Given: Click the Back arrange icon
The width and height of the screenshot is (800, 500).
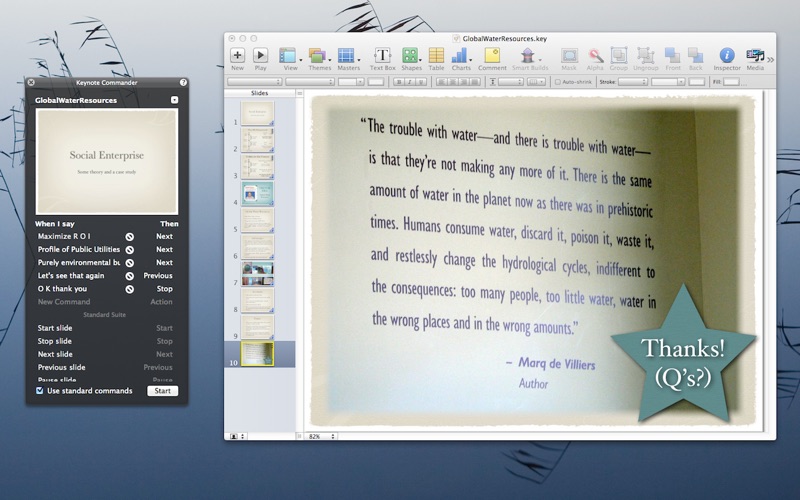Looking at the screenshot, I should [695, 55].
